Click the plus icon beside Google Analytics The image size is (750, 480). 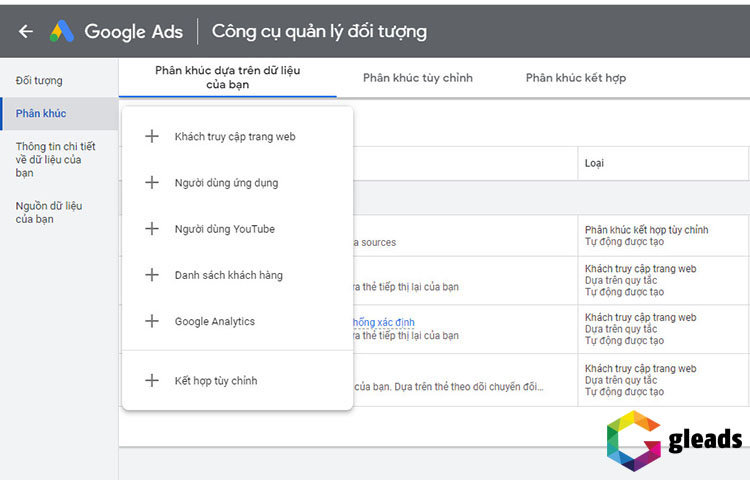(152, 321)
